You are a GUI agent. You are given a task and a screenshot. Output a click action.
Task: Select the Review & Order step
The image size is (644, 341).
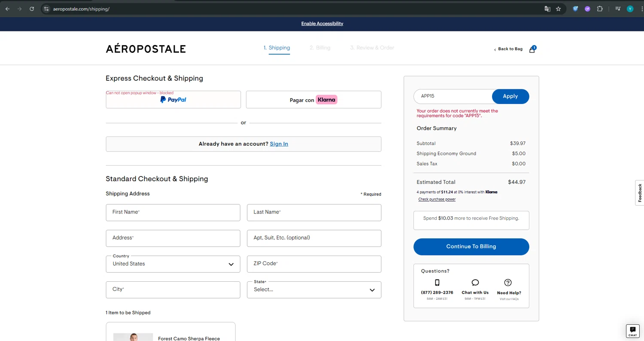(x=372, y=48)
